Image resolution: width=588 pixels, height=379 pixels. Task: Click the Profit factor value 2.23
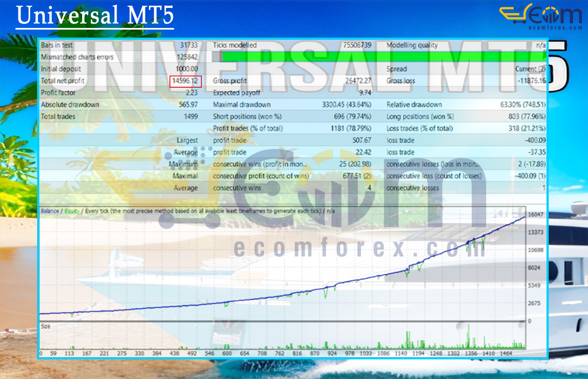coord(192,93)
